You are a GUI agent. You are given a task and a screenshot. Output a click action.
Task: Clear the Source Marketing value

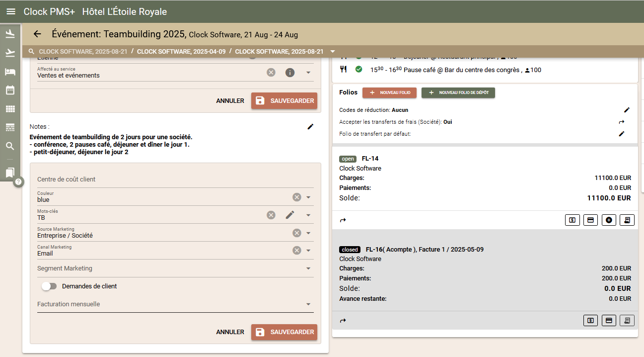(x=296, y=233)
